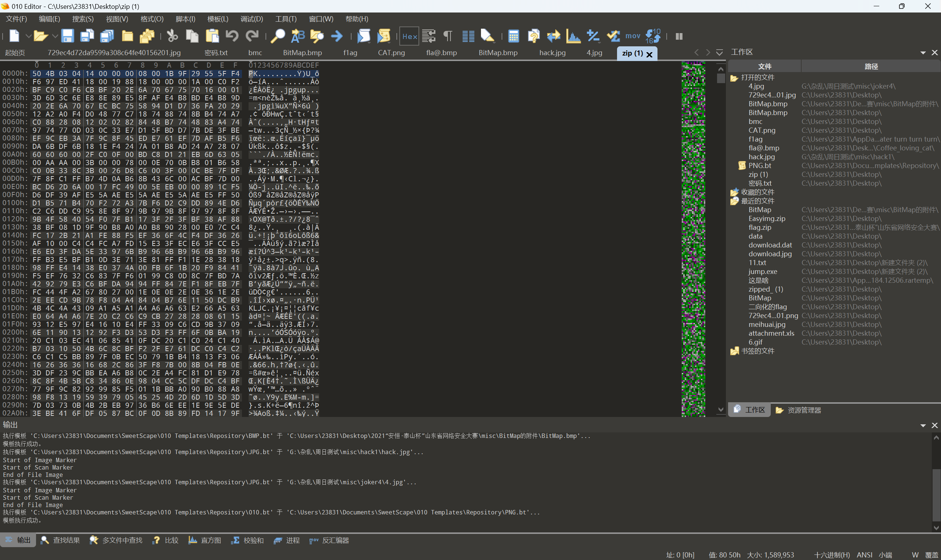Click the Run Template icon
The image size is (941, 560).
point(384,36)
